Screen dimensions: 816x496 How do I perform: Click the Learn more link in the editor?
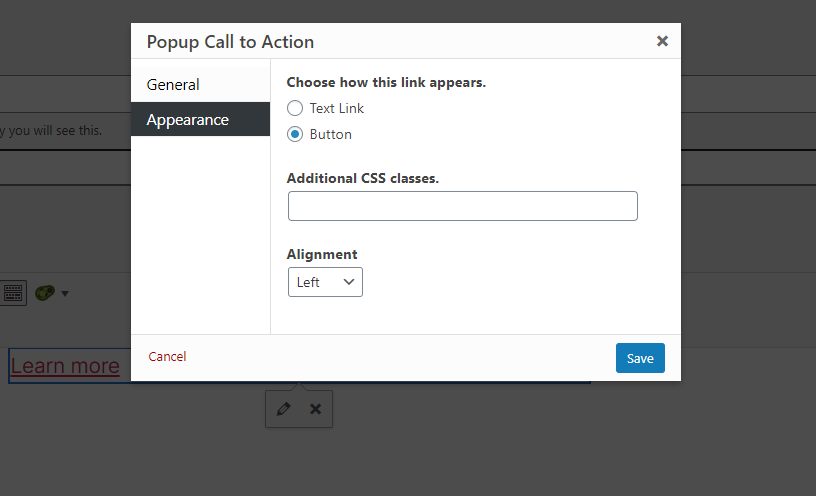click(x=65, y=366)
